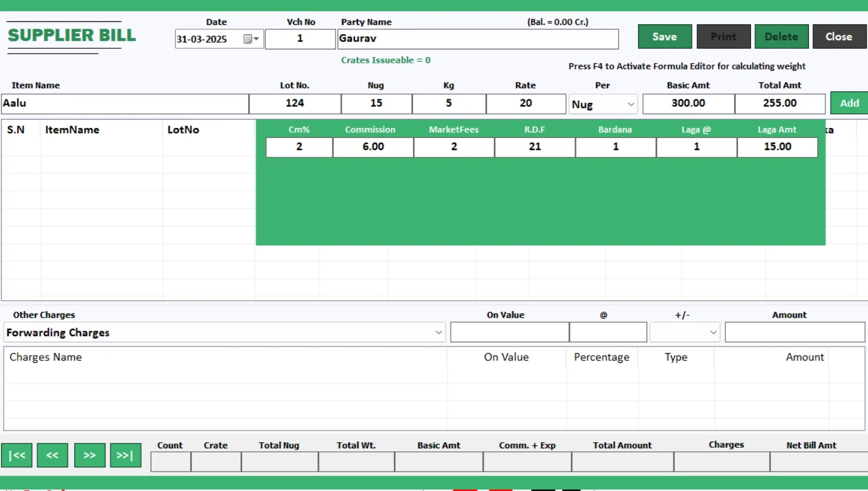This screenshot has height=491, width=868.
Task: Click the R.D.F field showing 21
Action: click(x=535, y=147)
